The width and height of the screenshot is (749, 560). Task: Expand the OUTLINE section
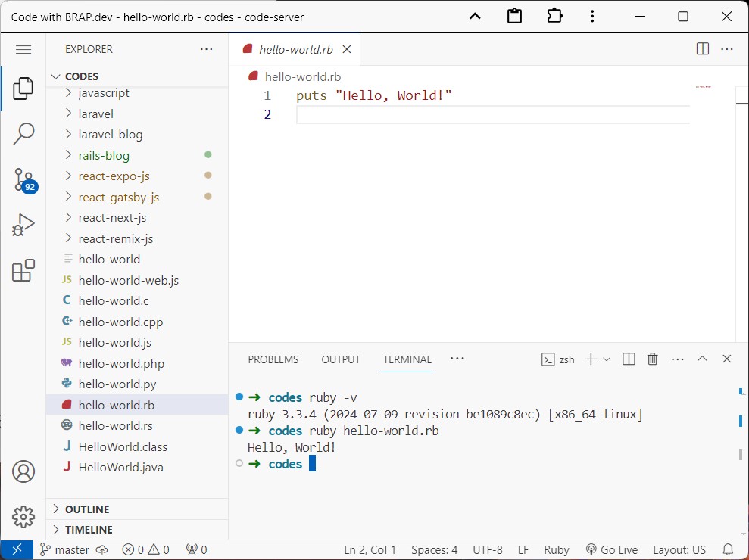pos(87,509)
